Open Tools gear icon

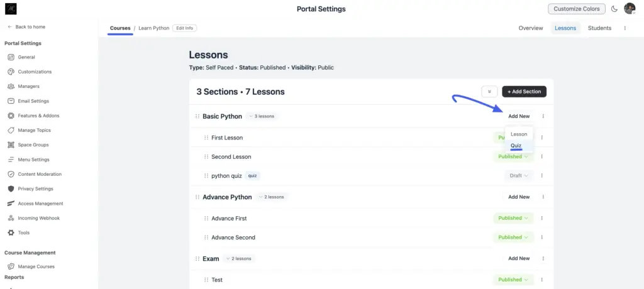coord(11,232)
